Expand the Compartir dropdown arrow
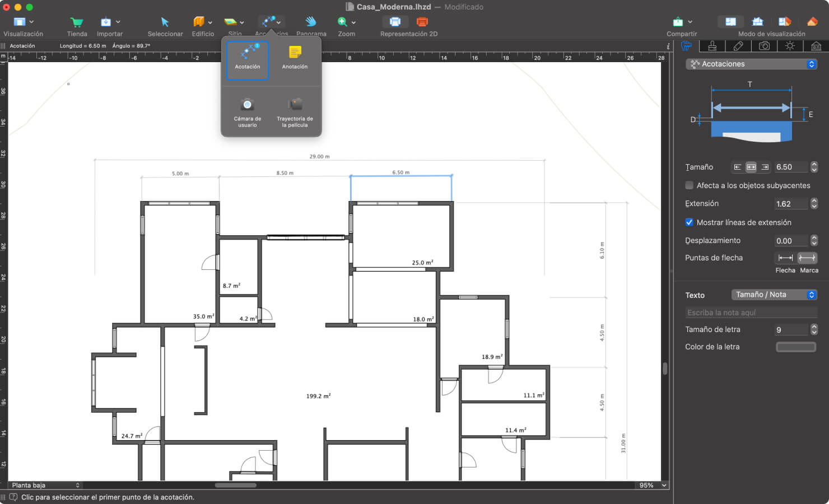 tap(690, 22)
